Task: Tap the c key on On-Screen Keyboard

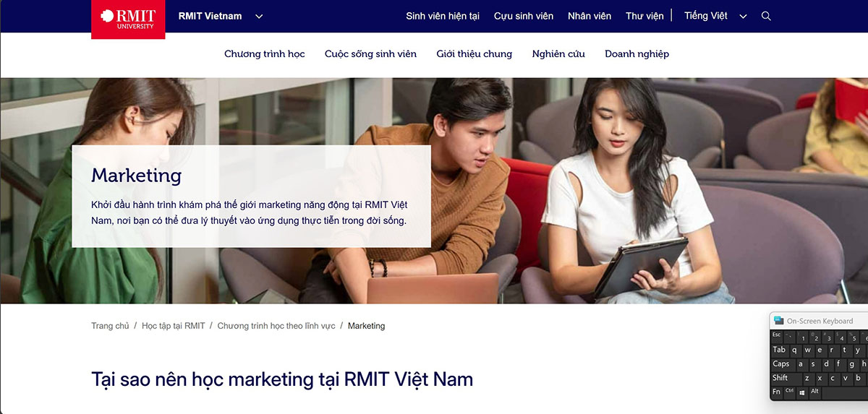Action: tap(835, 379)
